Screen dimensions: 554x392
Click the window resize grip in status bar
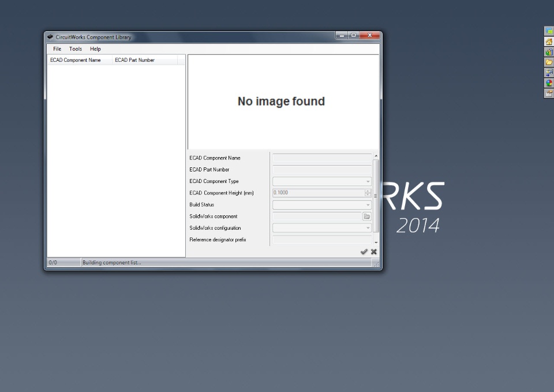point(376,264)
